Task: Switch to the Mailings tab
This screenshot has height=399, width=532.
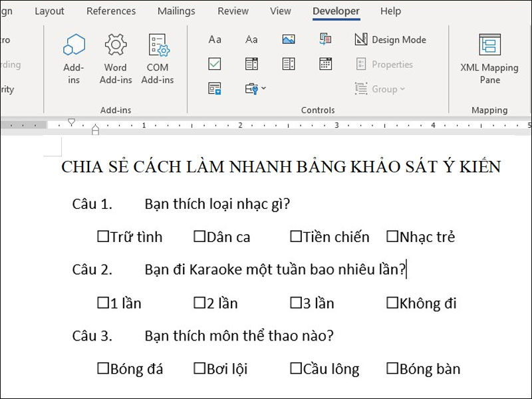Action: [176, 11]
